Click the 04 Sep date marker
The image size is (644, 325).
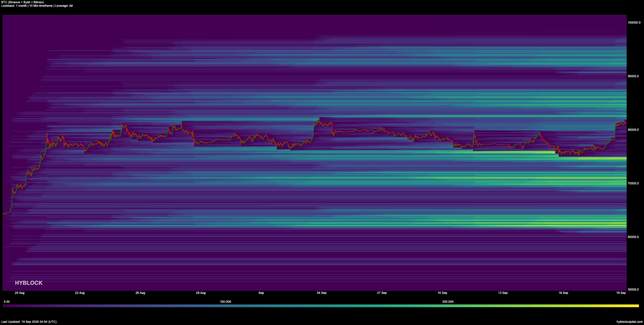click(x=322, y=293)
